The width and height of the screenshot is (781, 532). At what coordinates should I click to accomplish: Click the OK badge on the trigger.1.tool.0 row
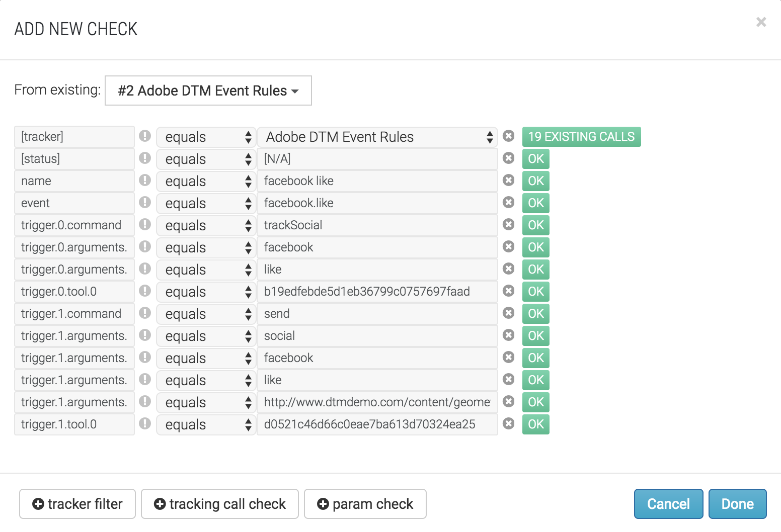click(536, 424)
